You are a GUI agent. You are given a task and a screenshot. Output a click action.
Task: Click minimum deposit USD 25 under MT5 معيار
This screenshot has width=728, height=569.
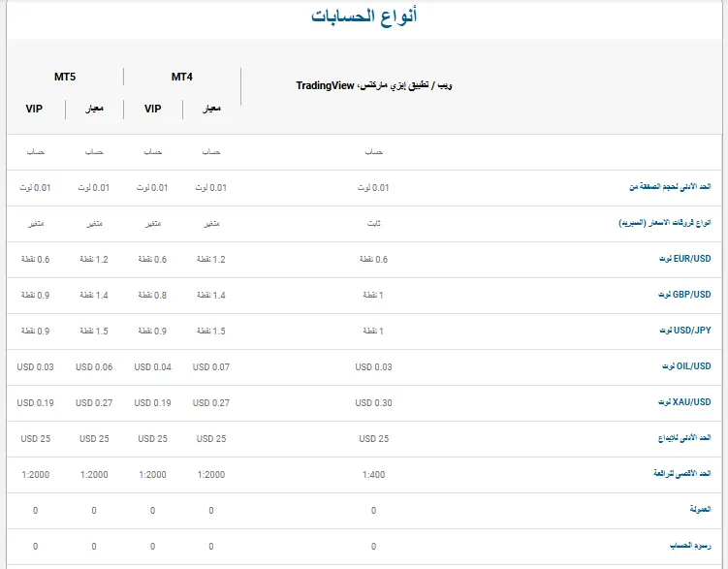[x=94, y=438]
